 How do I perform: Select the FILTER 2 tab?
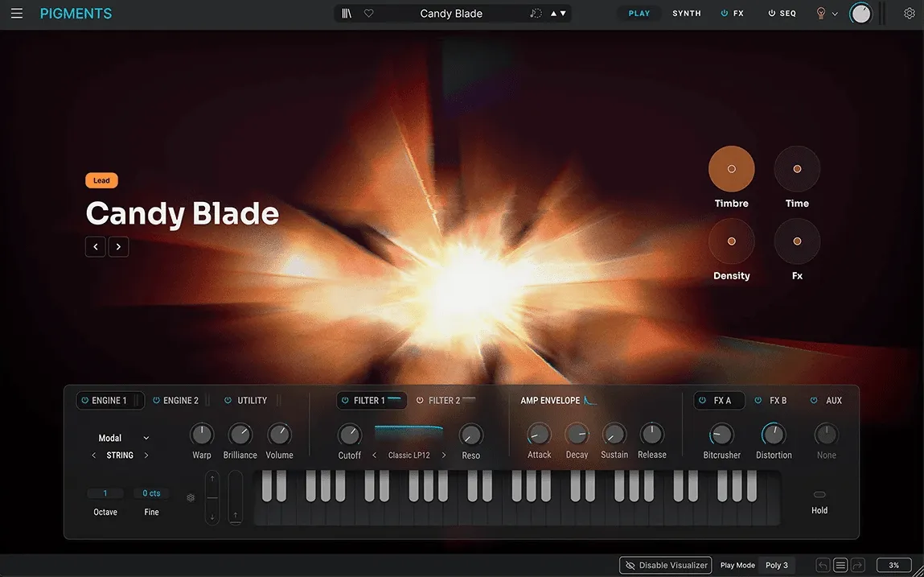445,401
